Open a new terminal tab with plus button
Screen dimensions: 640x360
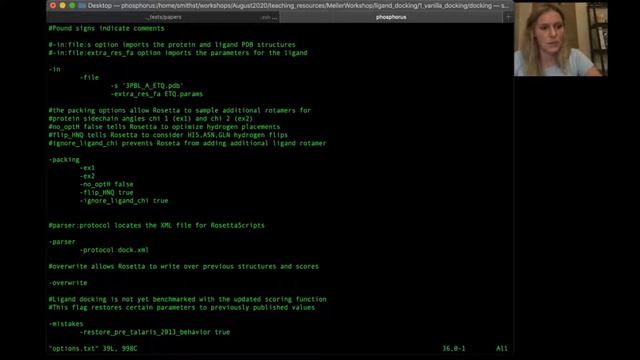pyautogui.click(x=508, y=17)
